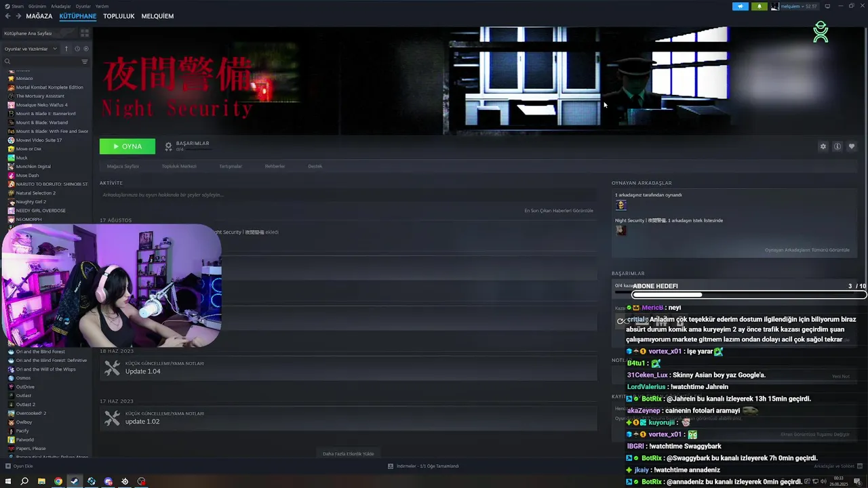This screenshot has height=488, width=868.
Task: Open File Explorer from taskbar
Action: [x=41, y=481]
